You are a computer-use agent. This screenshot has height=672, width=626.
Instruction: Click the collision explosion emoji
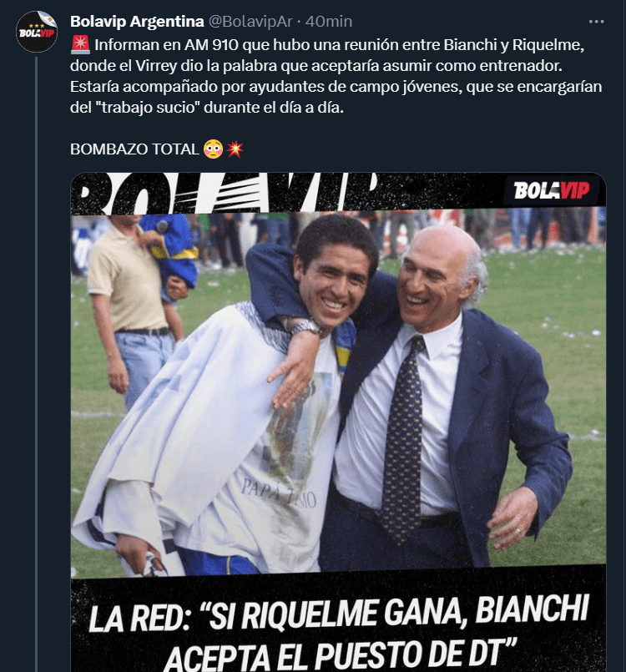pyautogui.click(x=235, y=149)
